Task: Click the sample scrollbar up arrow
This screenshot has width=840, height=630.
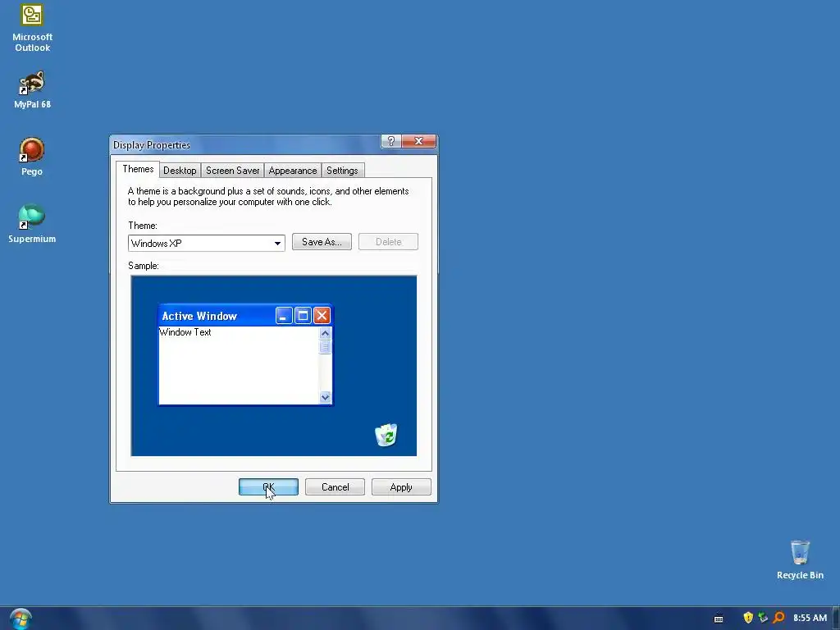Action: [325, 333]
